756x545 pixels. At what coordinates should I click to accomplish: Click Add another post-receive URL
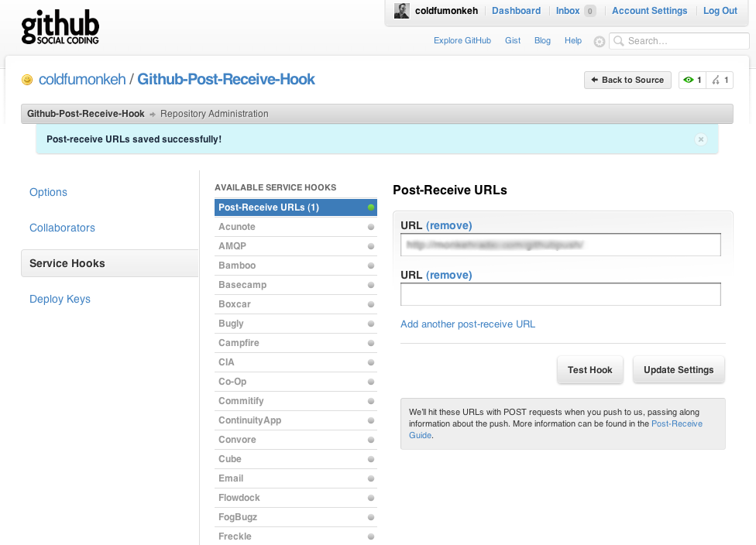coord(468,324)
